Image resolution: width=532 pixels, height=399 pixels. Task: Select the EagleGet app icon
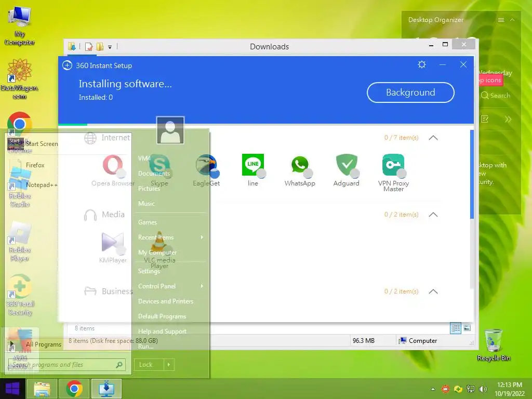206,165
